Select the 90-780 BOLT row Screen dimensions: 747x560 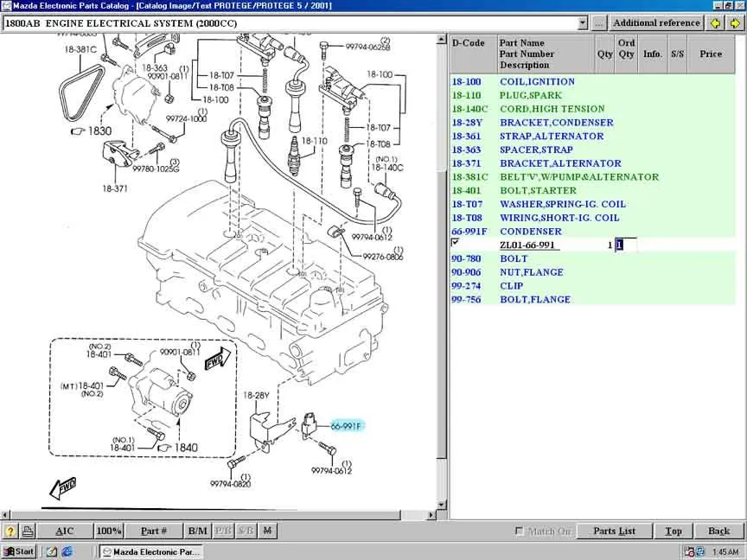tap(592, 258)
